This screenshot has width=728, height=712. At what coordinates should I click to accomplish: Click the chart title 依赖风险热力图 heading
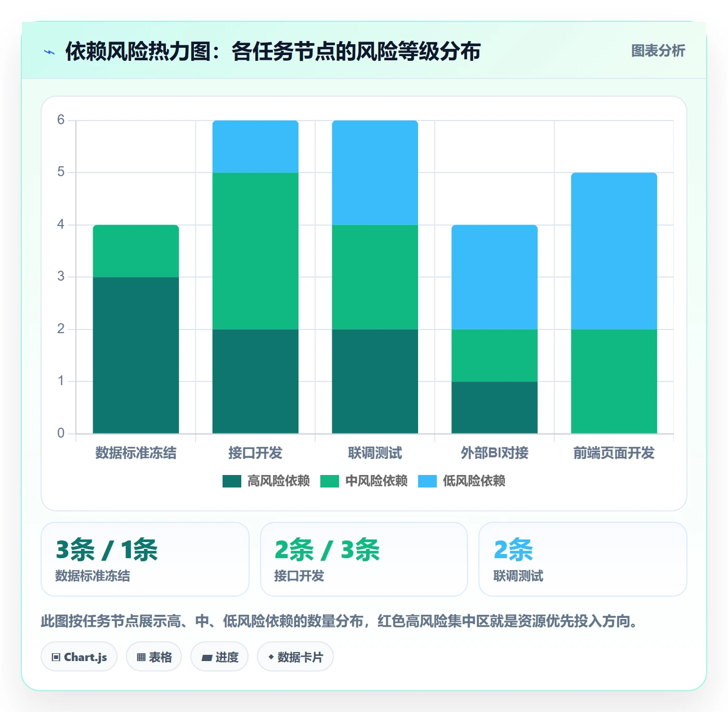tap(273, 51)
